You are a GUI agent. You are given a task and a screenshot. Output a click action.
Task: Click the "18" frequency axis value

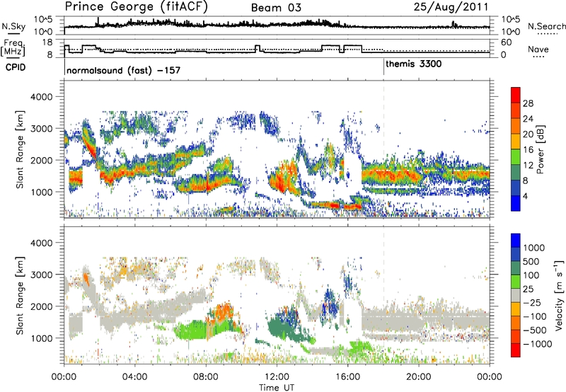tap(48, 42)
